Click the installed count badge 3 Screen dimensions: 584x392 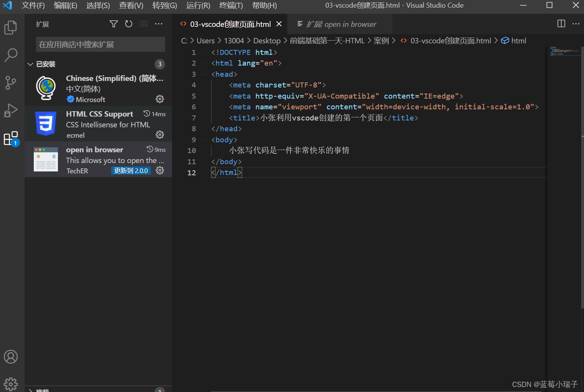tap(160, 64)
